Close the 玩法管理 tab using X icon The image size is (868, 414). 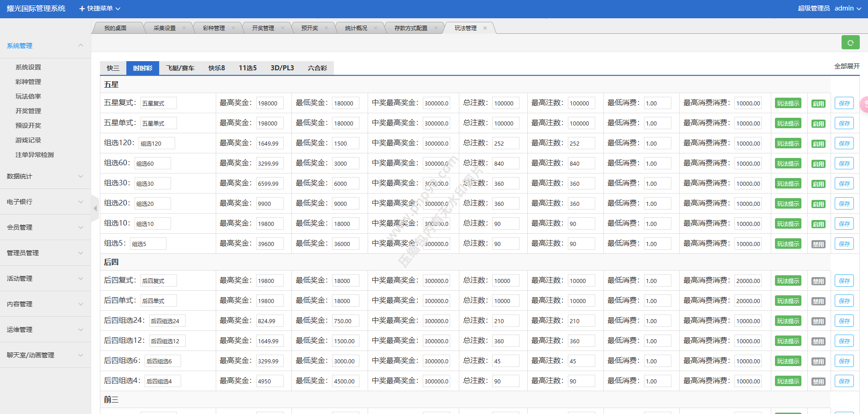485,28
